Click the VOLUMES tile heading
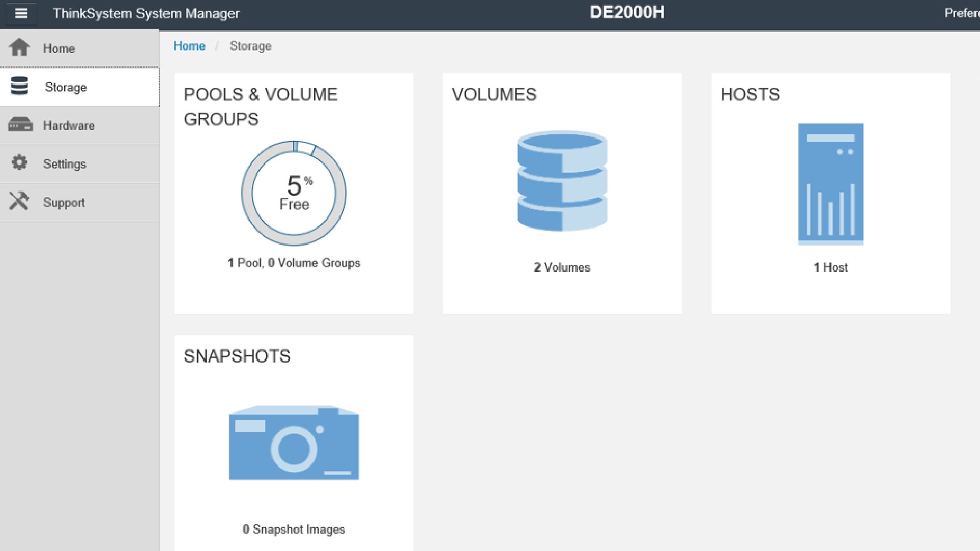The width and height of the screenshot is (980, 551). [494, 94]
